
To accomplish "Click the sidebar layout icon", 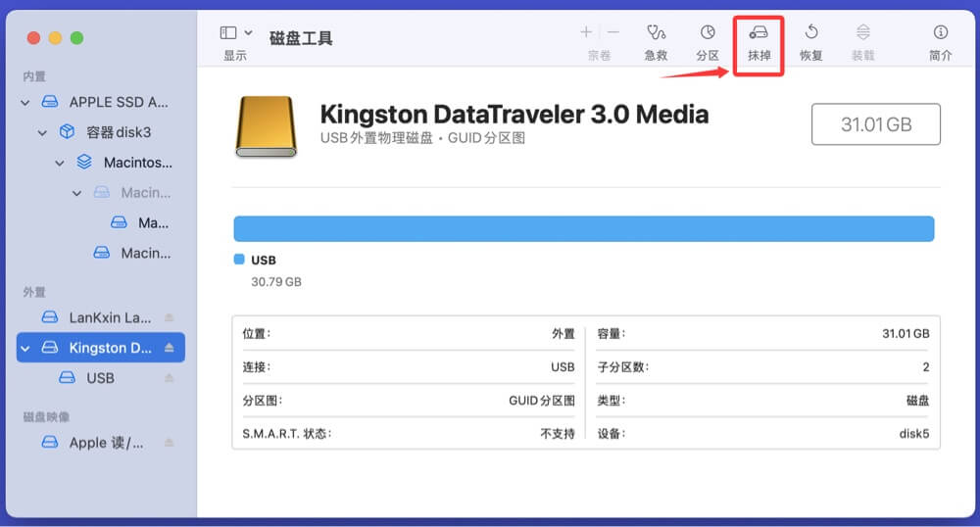I will (228, 32).
